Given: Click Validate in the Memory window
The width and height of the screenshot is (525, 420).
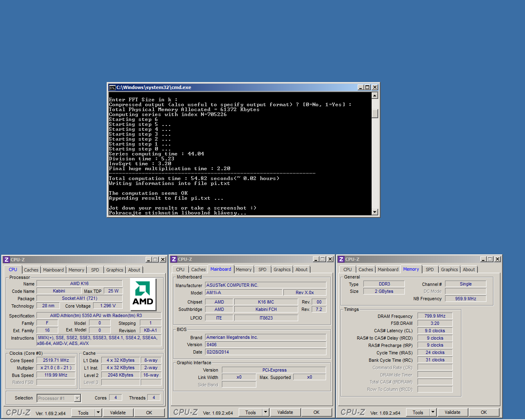Looking at the screenshot, I should (x=452, y=412).
